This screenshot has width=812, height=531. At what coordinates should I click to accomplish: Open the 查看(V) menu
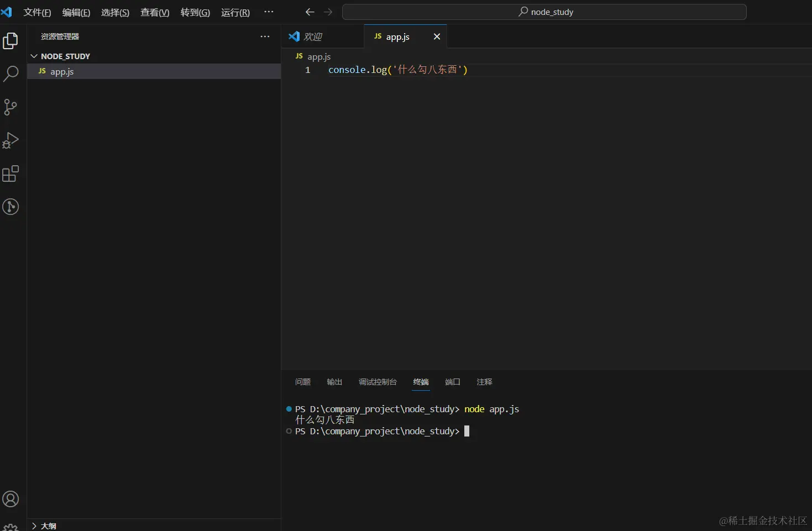point(155,12)
